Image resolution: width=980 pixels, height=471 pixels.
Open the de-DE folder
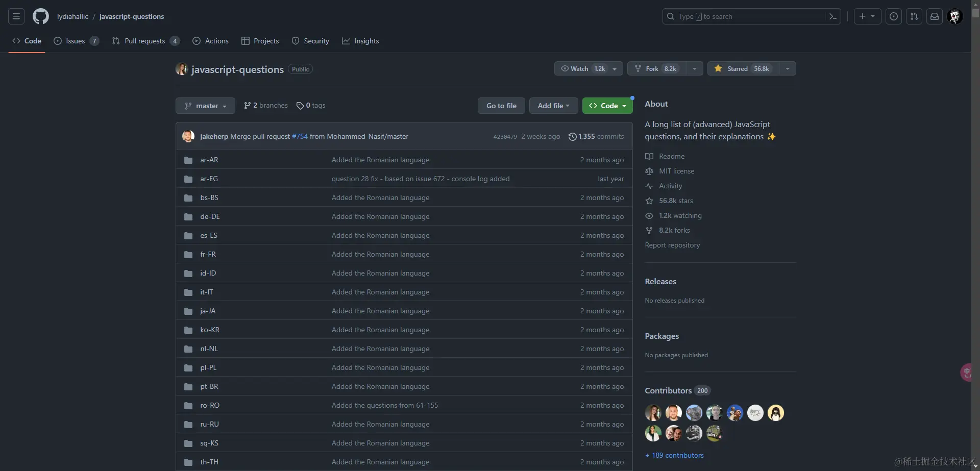tap(210, 217)
